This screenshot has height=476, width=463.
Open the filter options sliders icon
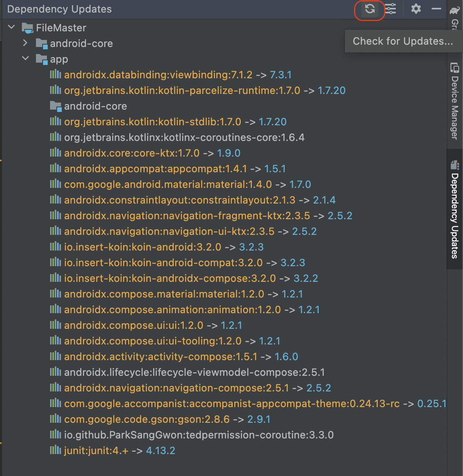tap(390, 9)
